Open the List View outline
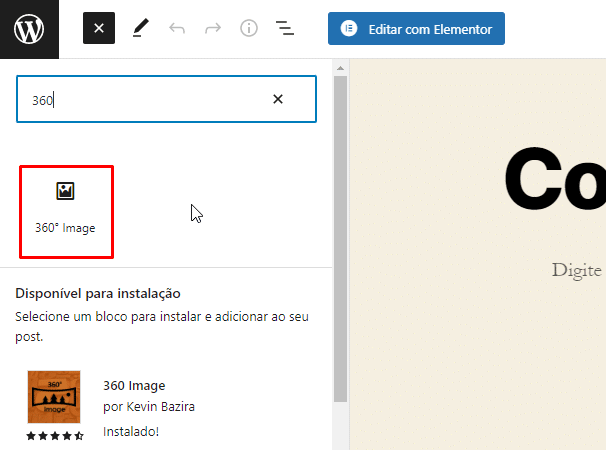 tap(285, 29)
